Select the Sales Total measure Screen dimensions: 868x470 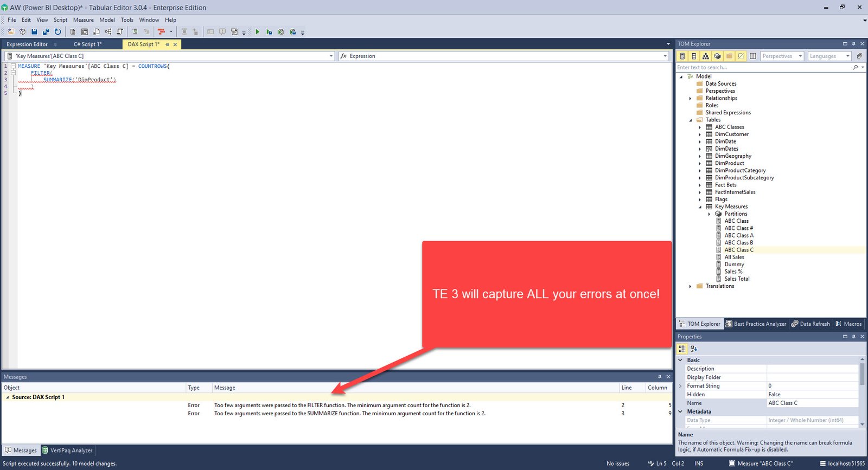737,279
